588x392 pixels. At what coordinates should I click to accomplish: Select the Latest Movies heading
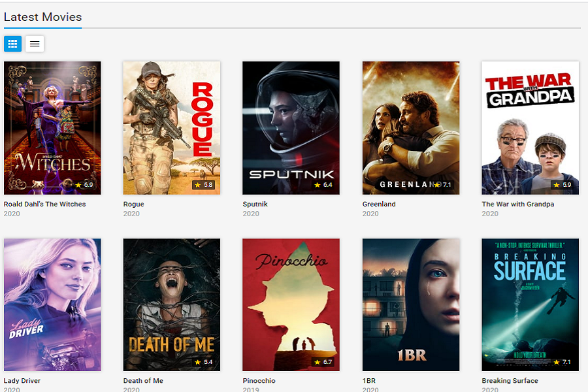click(42, 17)
